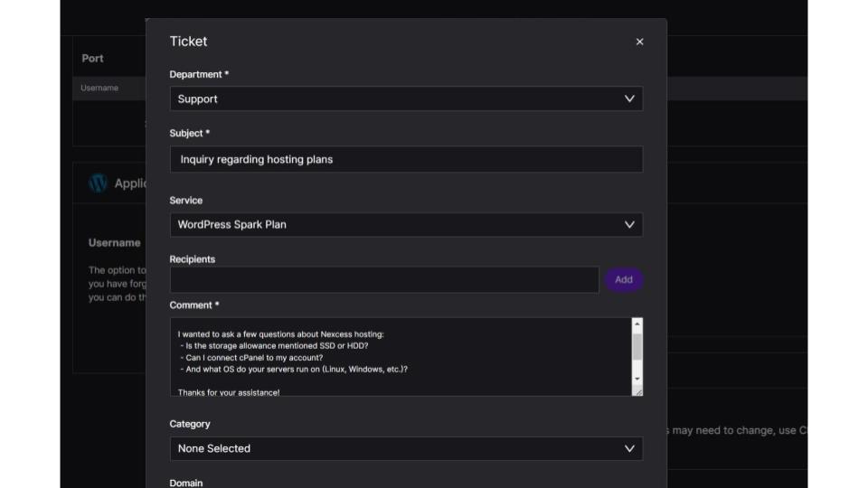Screen dimensions: 868x488
Task: Click the Comment box scroll down arrow
Action: (637, 379)
